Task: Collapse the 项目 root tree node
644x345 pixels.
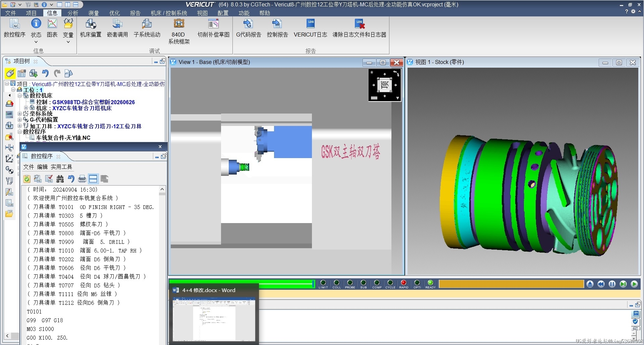Action: pyautogui.click(x=7, y=84)
